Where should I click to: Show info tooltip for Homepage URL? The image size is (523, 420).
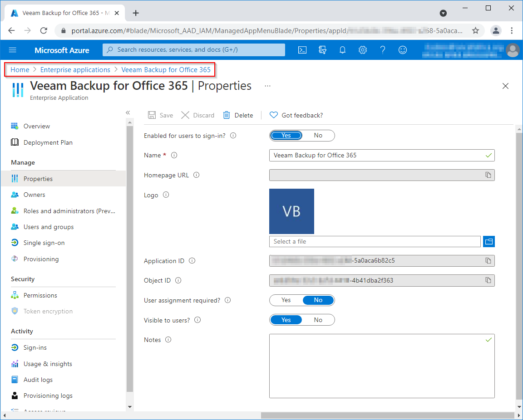[197, 175]
